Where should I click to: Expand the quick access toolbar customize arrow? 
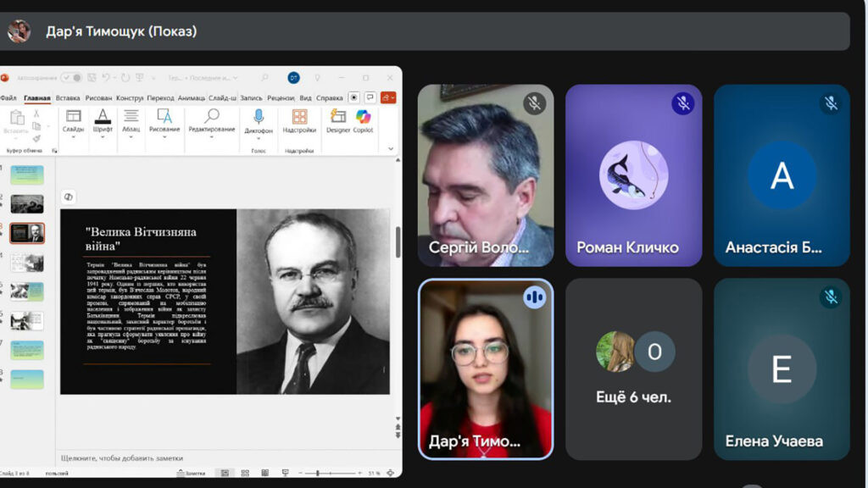click(x=153, y=78)
